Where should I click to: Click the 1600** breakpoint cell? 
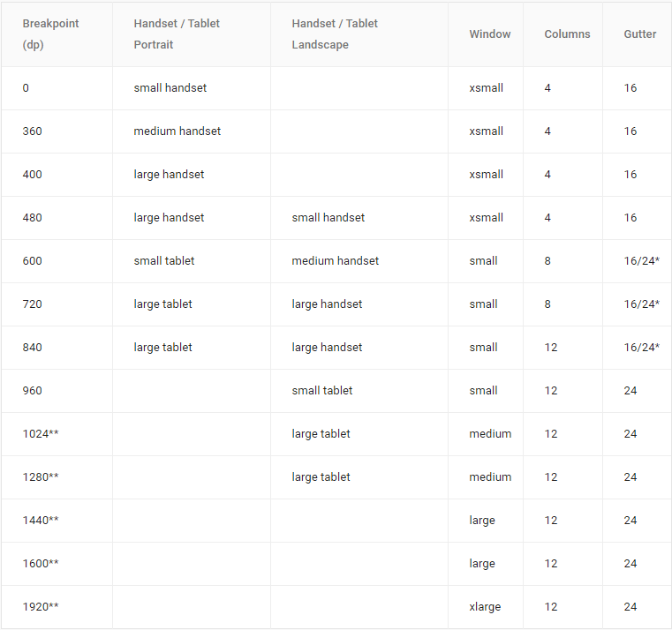[x=41, y=564]
